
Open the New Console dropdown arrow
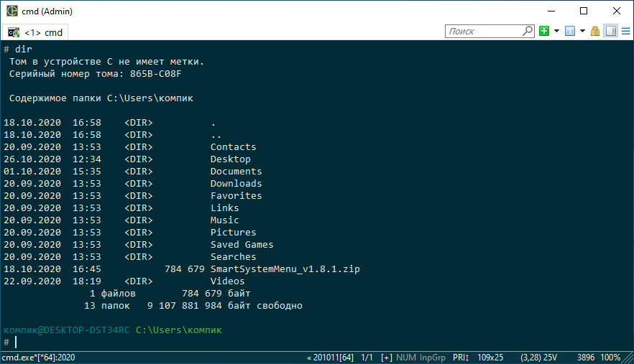[556, 31]
